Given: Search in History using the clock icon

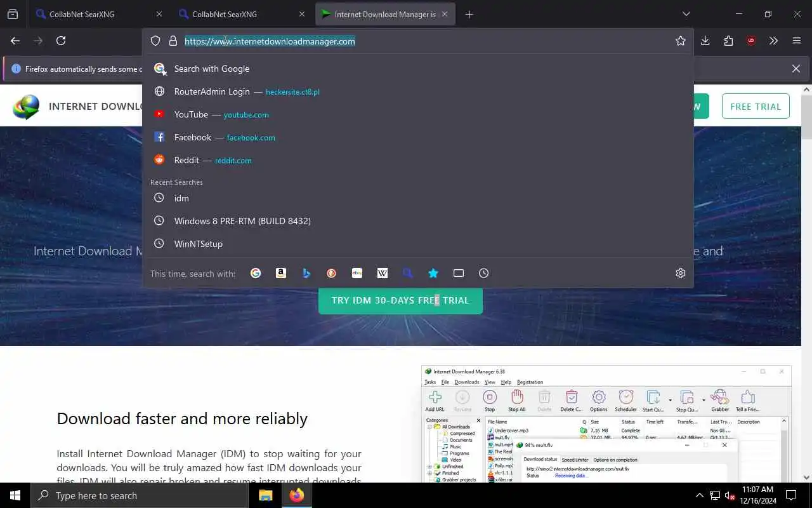Looking at the screenshot, I should 484,273.
